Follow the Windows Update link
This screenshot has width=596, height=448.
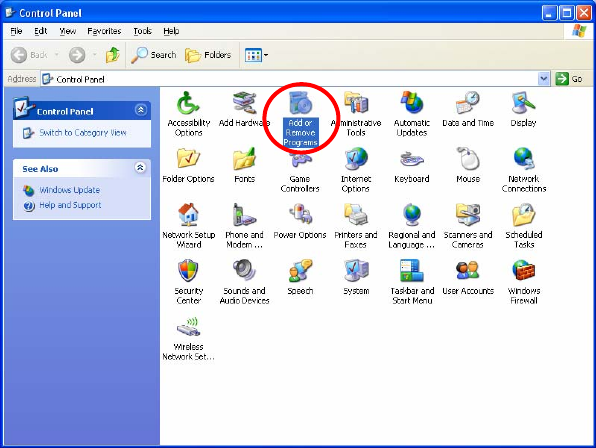point(70,190)
